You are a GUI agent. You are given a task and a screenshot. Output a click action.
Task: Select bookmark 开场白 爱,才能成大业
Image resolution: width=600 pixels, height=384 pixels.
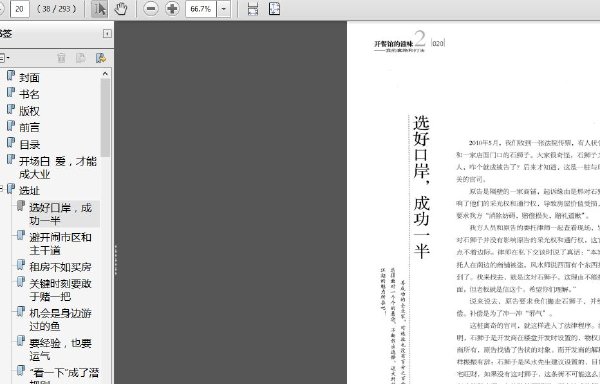[x=58, y=168]
